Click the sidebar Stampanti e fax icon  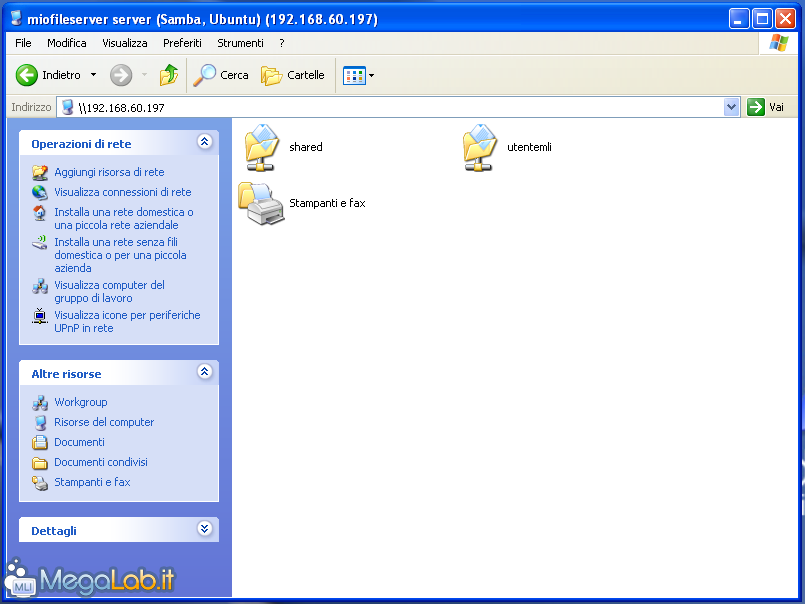point(40,483)
